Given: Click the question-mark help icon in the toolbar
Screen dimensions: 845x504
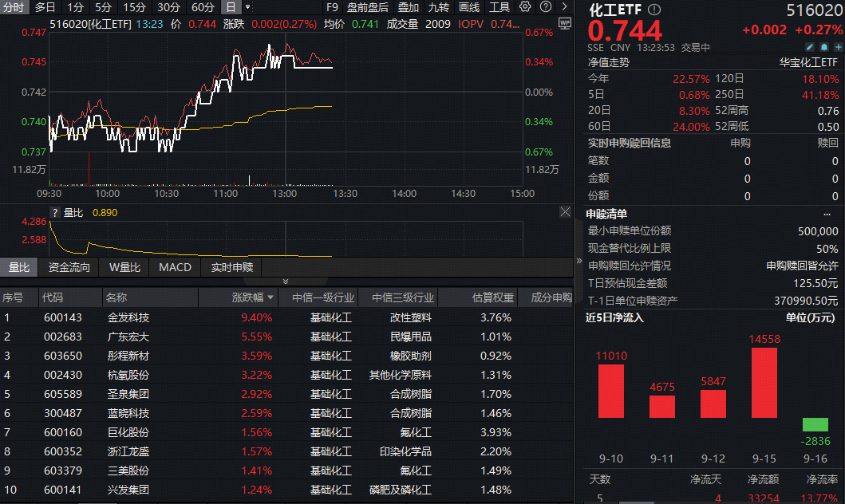Looking at the screenshot, I should click(x=546, y=7).
